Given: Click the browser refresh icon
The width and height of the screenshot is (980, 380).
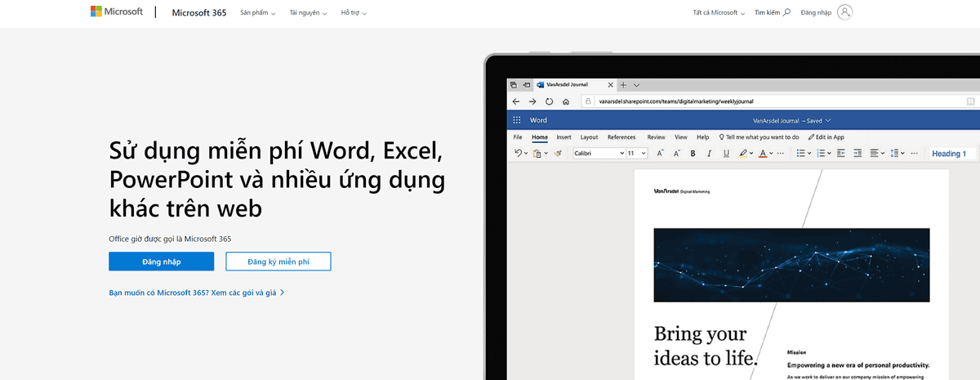Looking at the screenshot, I should coord(549,101).
